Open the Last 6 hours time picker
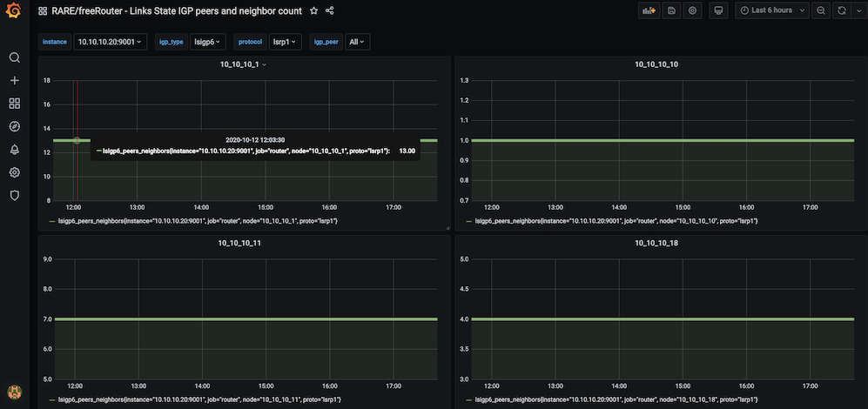 click(771, 10)
